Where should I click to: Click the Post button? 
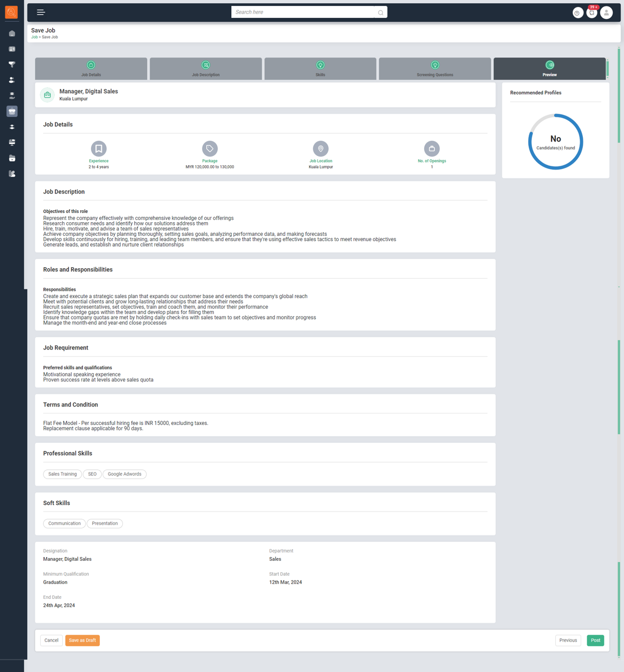(595, 640)
